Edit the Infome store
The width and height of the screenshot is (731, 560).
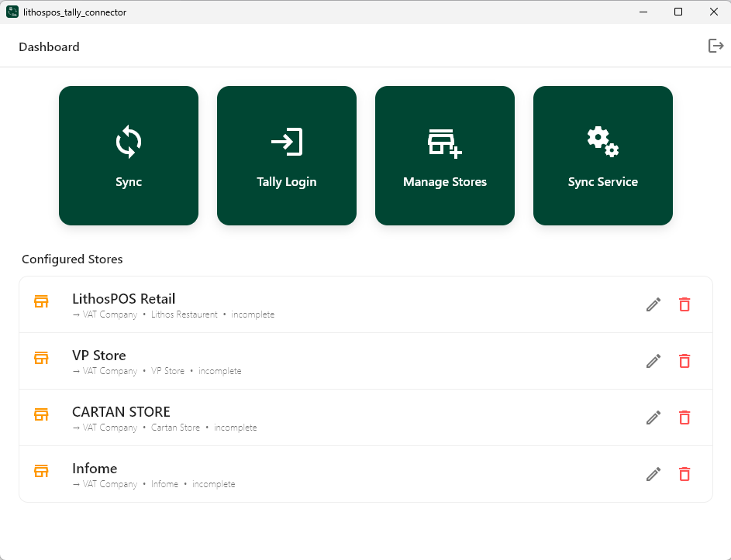(653, 474)
